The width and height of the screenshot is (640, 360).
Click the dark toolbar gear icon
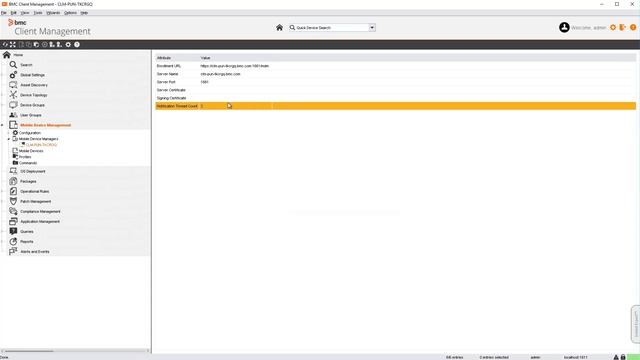[68, 44]
